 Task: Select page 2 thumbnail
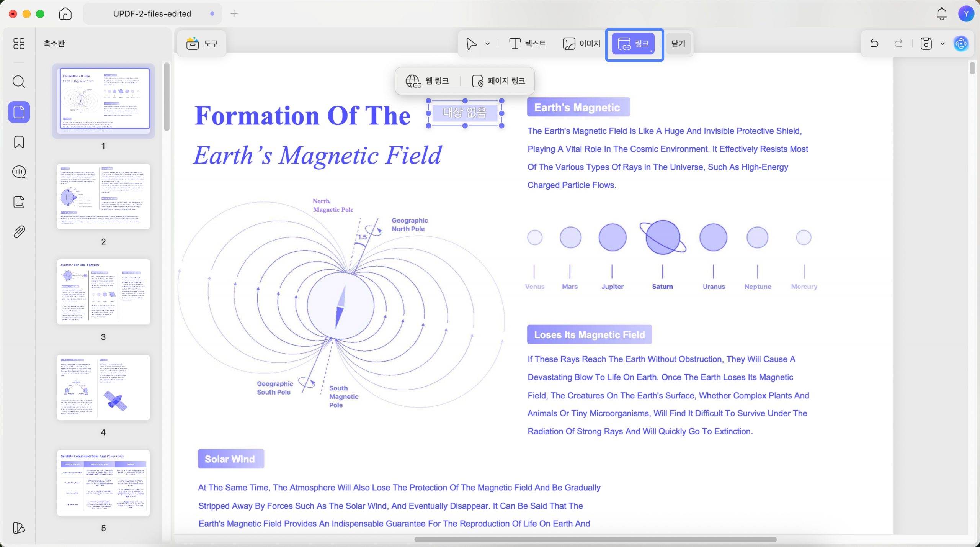(103, 197)
